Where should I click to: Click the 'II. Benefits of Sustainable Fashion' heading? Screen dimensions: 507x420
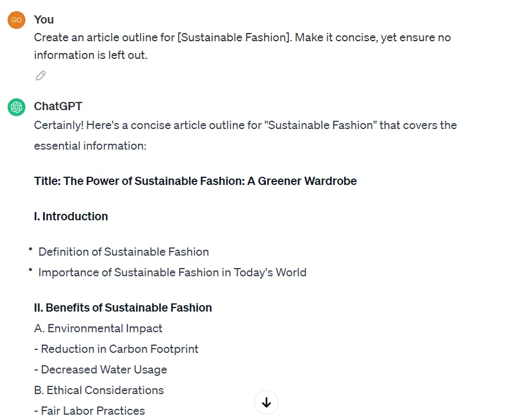tap(123, 307)
